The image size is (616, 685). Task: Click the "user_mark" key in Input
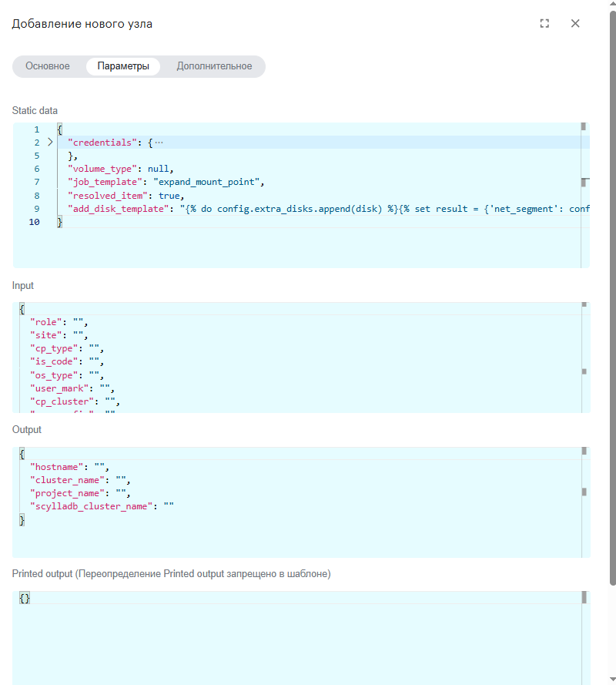(59, 388)
